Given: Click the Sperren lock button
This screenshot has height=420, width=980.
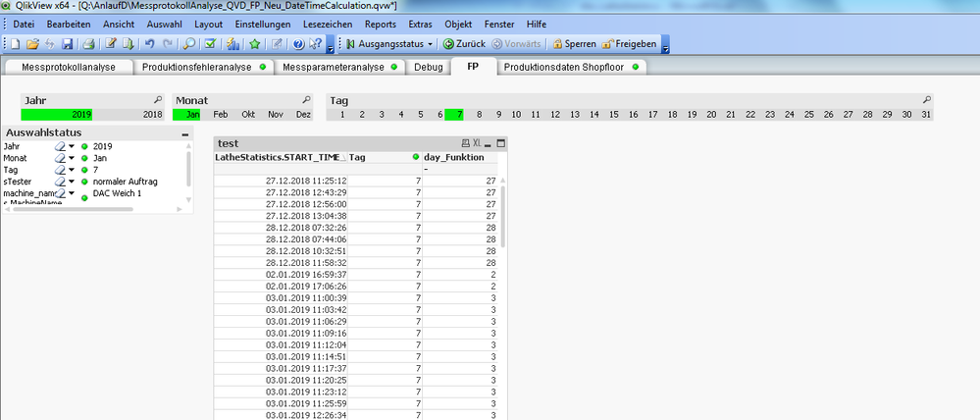Looking at the screenshot, I should 575,44.
